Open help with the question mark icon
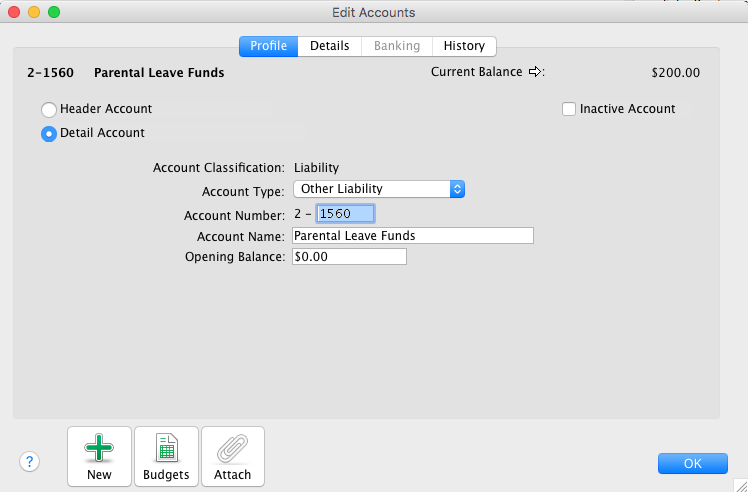Image resolution: width=748 pixels, height=492 pixels. (x=29, y=461)
